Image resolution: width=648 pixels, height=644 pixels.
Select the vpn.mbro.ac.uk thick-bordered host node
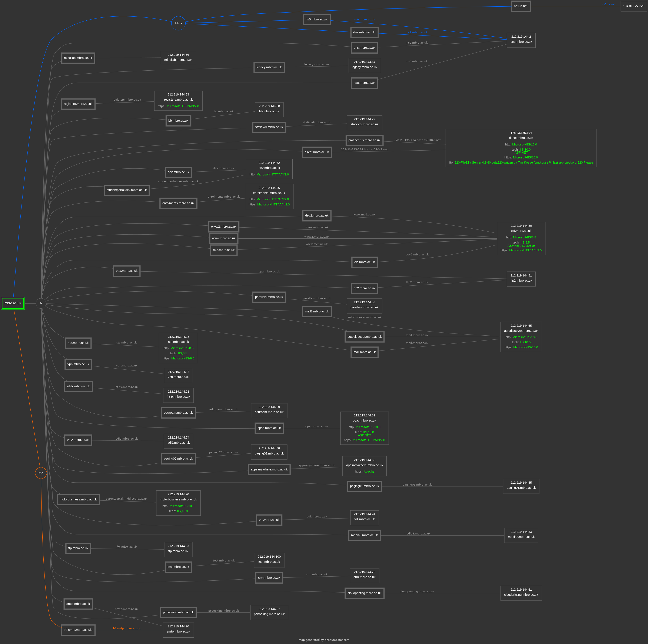tap(78, 364)
